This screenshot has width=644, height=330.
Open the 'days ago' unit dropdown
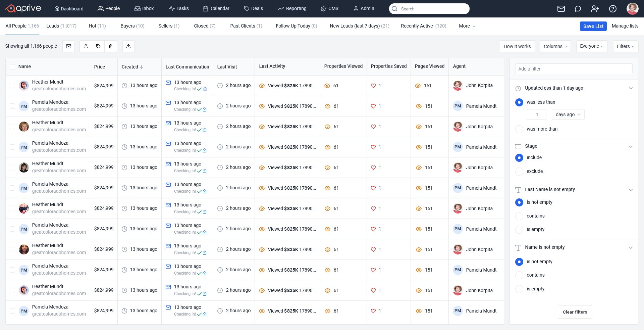568,115
